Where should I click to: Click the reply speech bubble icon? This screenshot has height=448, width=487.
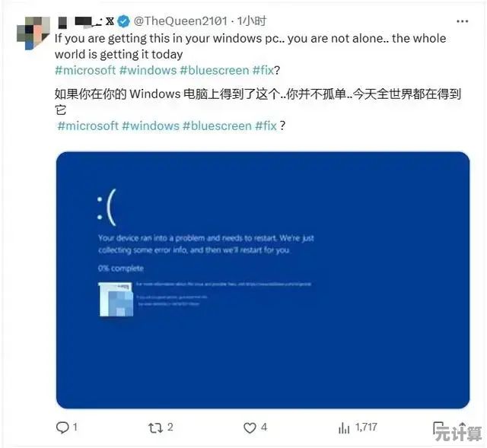pyautogui.click(x=62, y=427)
